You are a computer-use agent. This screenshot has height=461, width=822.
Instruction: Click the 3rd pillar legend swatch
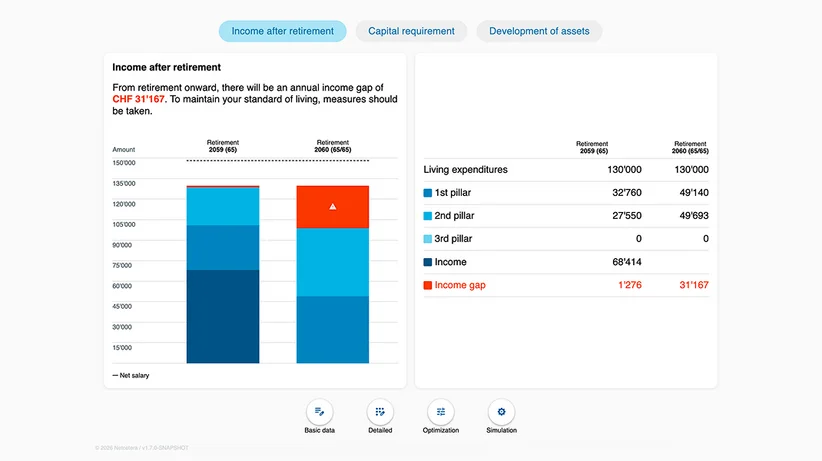pos(428,239)
